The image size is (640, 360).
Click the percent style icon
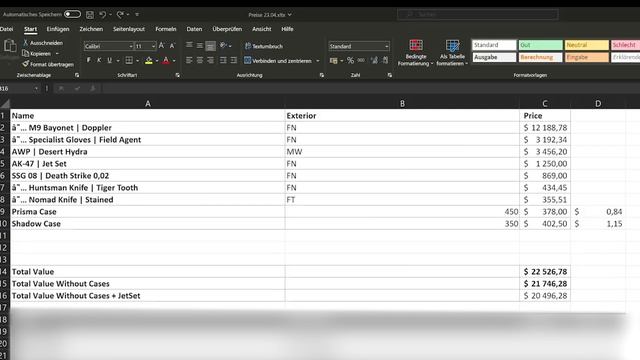click(350, 60)
